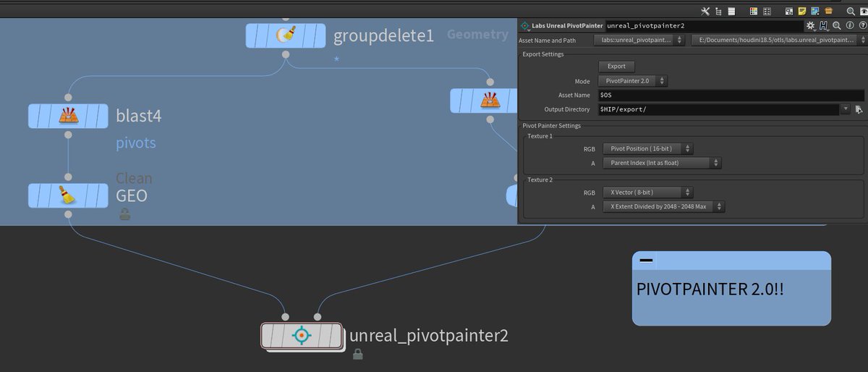Open Texture 1 A Parent Index dropdown
This screenshot has height=372, width=868.
[662, 163]
